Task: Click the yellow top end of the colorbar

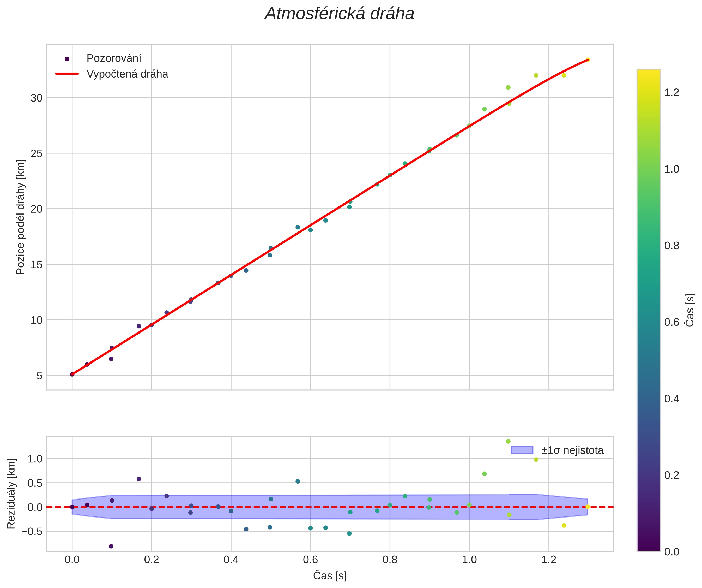Action: pyautogui.click(x=649, y=72)
